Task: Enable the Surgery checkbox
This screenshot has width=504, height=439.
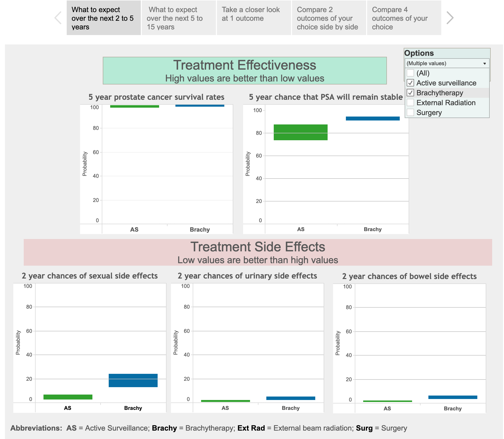Action: [410, 113]
